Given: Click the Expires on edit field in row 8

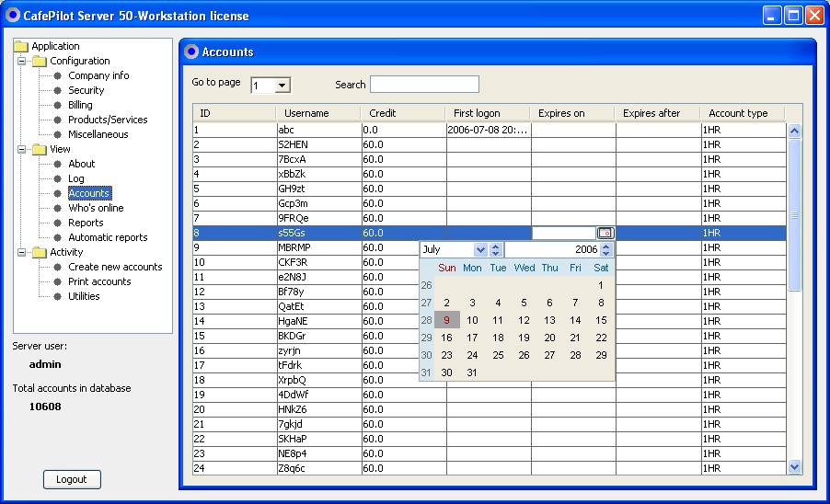Looking at the screenshot, I should (x=564, y=233).
